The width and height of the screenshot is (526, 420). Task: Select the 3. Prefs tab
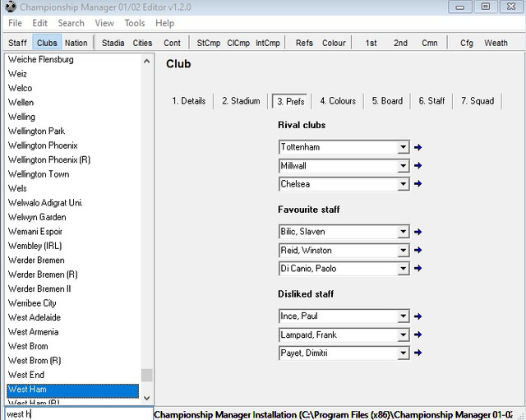(291, 101)
